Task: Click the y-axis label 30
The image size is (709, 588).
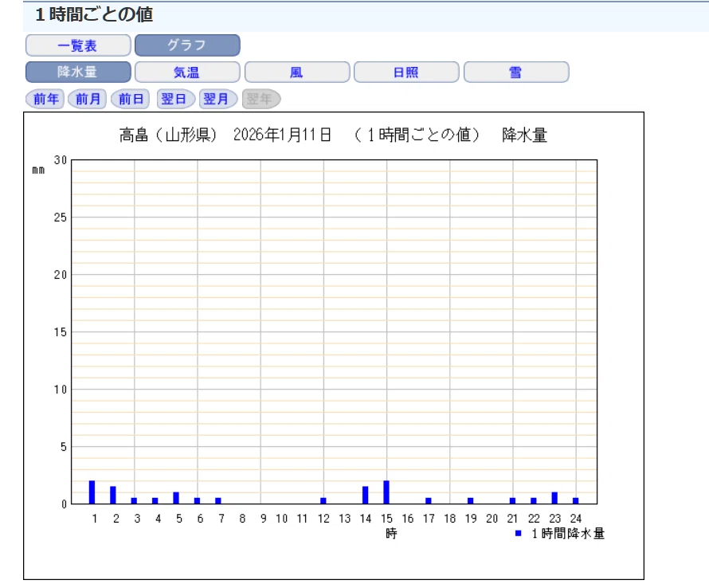Action: [x=61, y=160]
